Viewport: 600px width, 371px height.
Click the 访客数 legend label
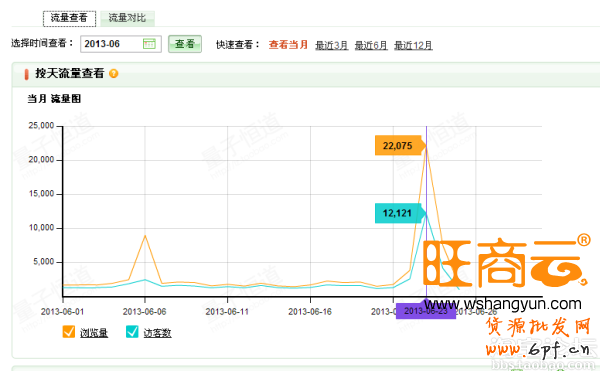coord(157,333)
